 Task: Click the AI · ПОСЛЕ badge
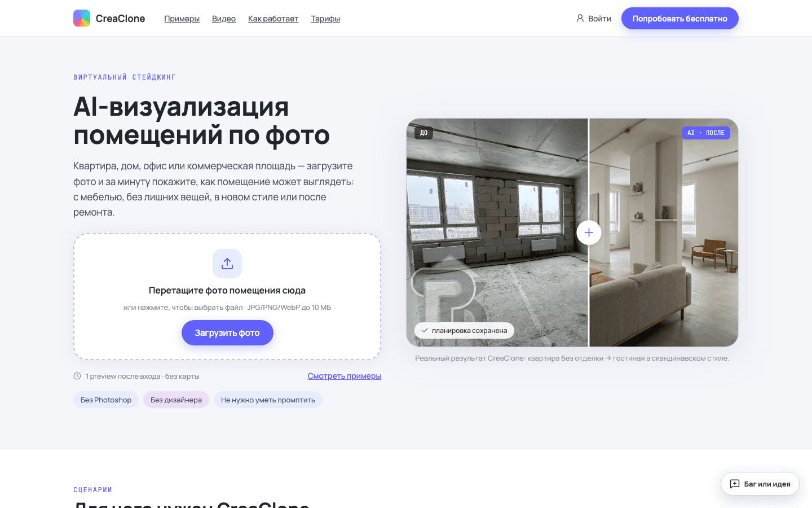pyautogui.click(x=705, y=133)
